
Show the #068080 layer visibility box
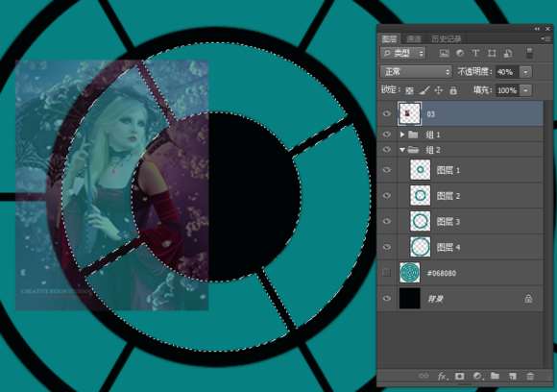coord(387,273)
